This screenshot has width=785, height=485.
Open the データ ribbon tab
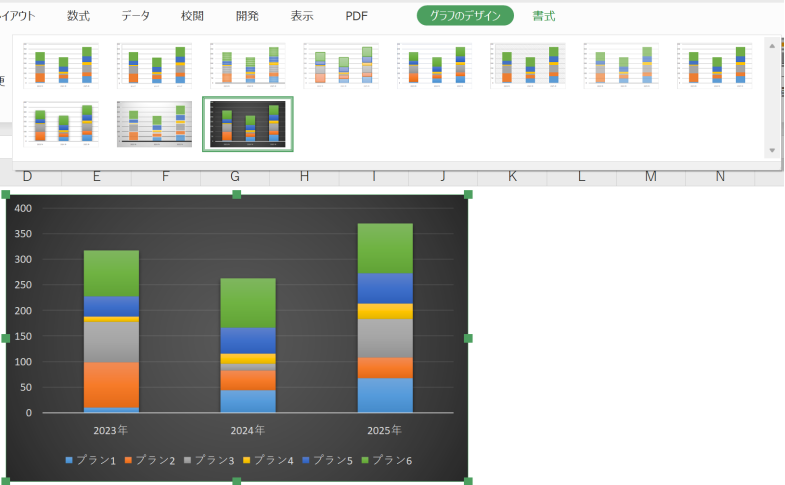coord(136,16)
